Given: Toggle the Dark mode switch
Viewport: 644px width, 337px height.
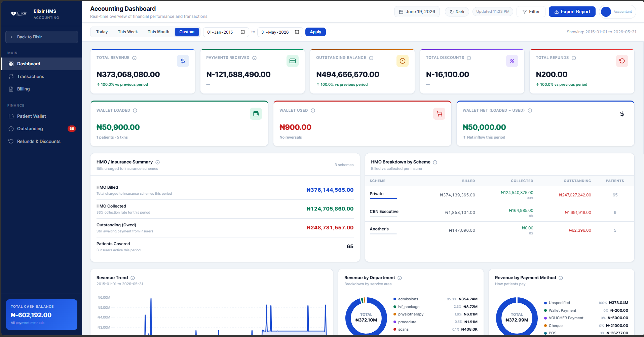Looking at the screenshot, I should [457, 12].
